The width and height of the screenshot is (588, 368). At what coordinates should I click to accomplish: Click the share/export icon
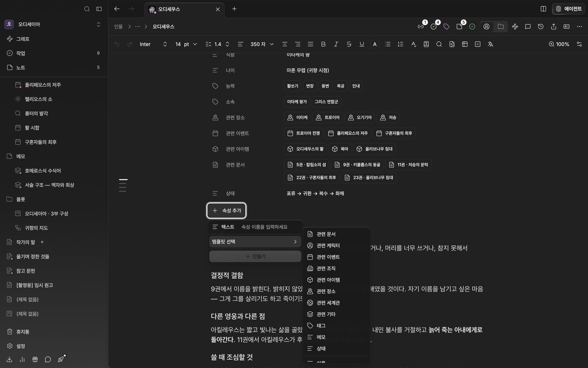553,27
